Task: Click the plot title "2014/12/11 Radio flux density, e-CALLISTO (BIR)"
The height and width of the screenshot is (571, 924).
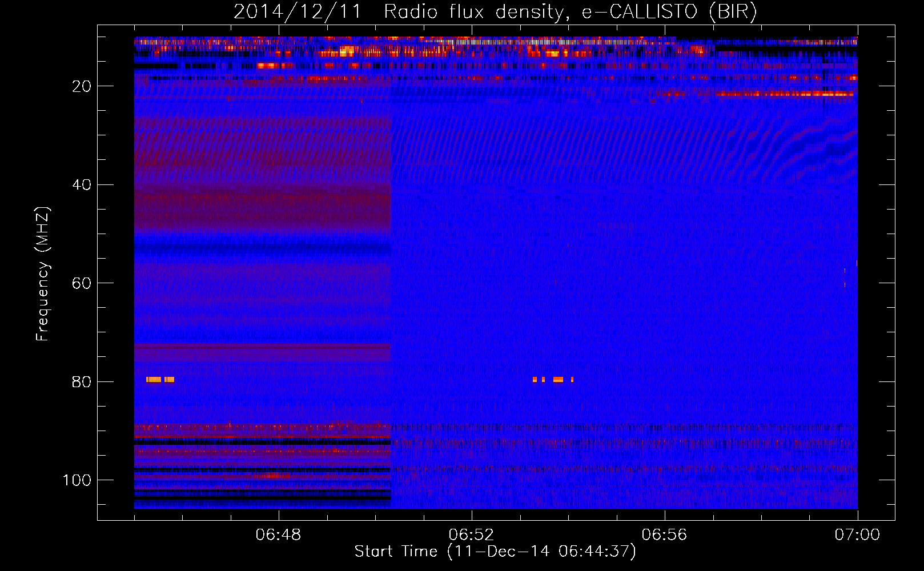Action: tap(495, 11)
